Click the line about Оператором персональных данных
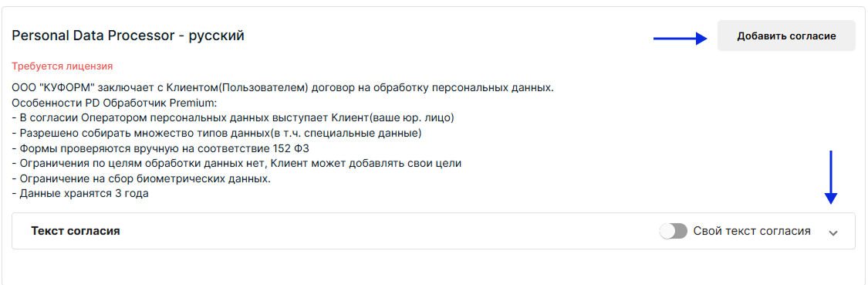Viewport: 868px width, 285px height. [233, 119]
